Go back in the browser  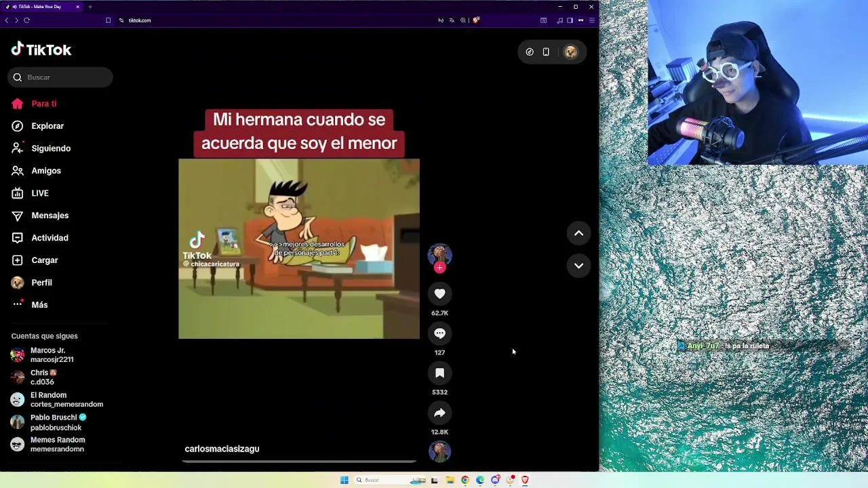tap(7, 20)
